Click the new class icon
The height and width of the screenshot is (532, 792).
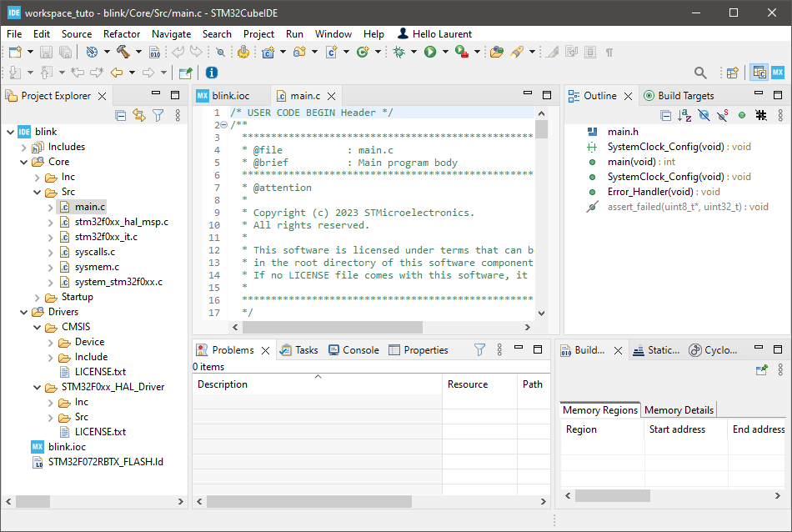(362, 52)
